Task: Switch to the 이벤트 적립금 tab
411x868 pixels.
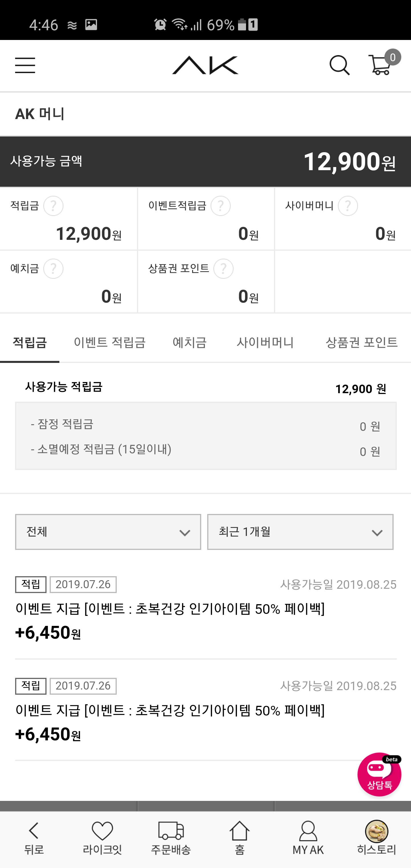Action: point(110,342)
